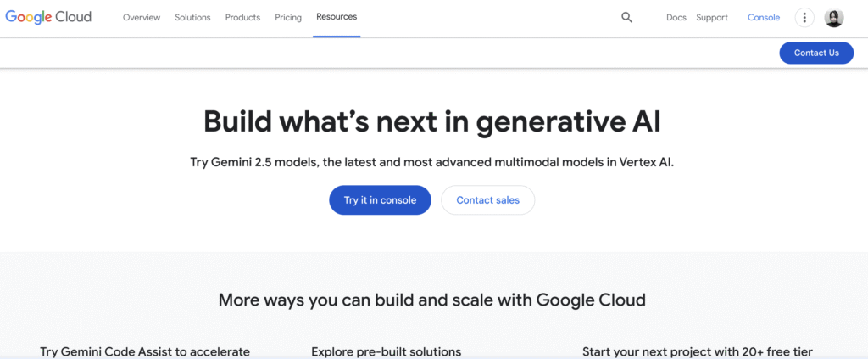
Task: Open the three-dot more options menu
Action: [x=804, y=18]
